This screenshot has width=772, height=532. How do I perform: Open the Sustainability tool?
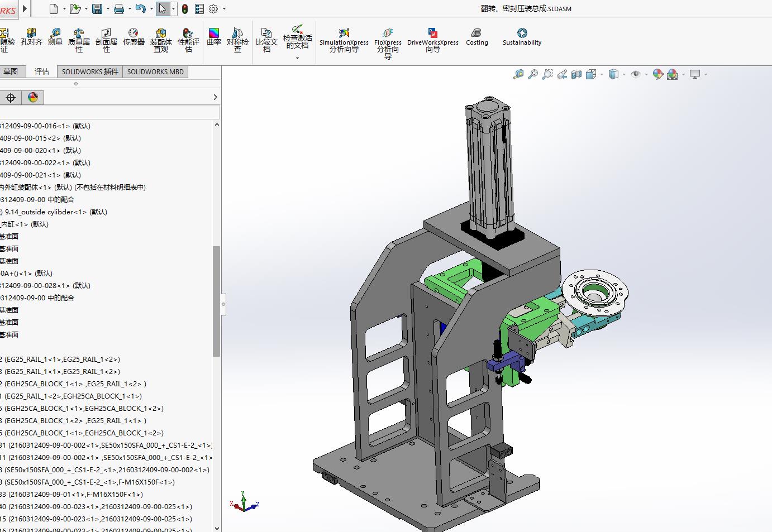coord(522,37)
